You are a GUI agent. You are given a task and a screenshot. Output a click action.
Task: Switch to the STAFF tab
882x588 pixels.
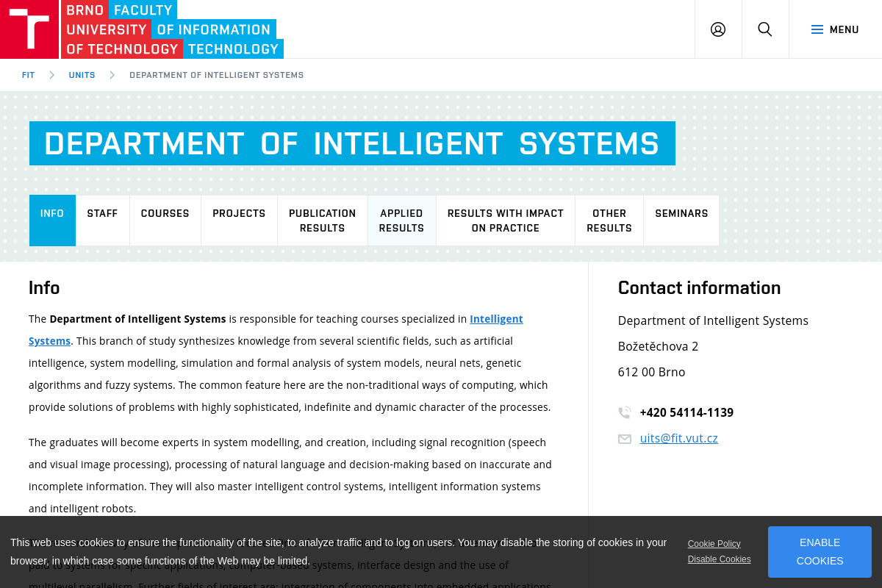pos(102,214)
